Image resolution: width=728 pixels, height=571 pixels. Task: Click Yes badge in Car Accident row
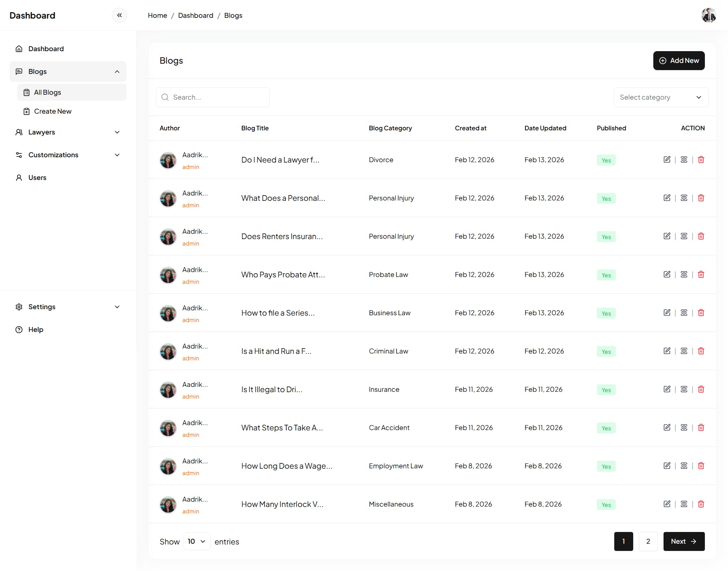606,428
